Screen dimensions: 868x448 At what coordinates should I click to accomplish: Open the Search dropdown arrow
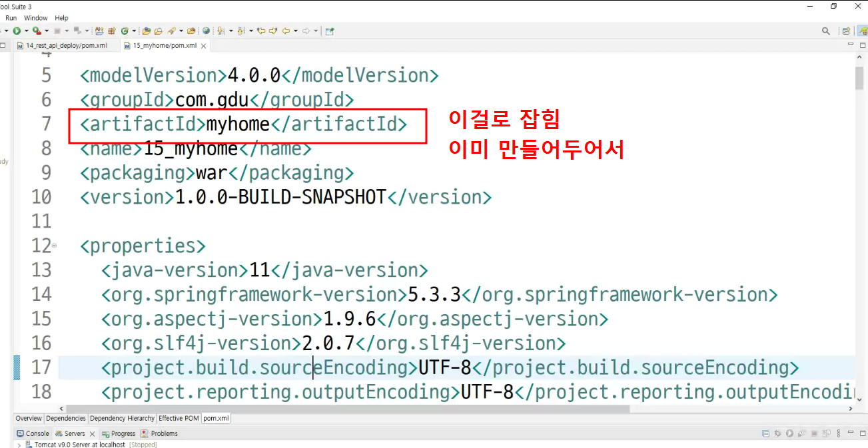tap(181, 31)
